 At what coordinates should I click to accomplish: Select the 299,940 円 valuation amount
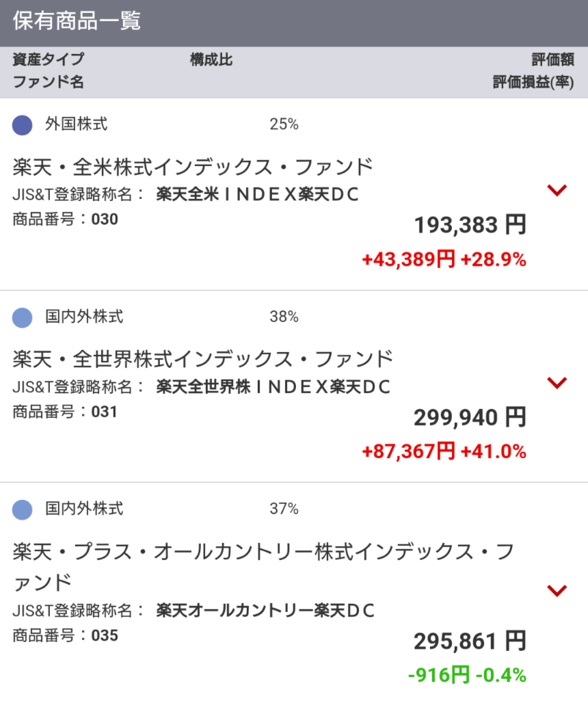click(470, 416)
